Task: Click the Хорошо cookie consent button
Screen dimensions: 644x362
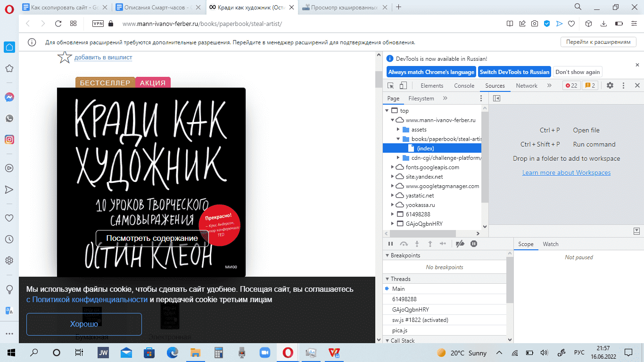Action: point(84,324)
